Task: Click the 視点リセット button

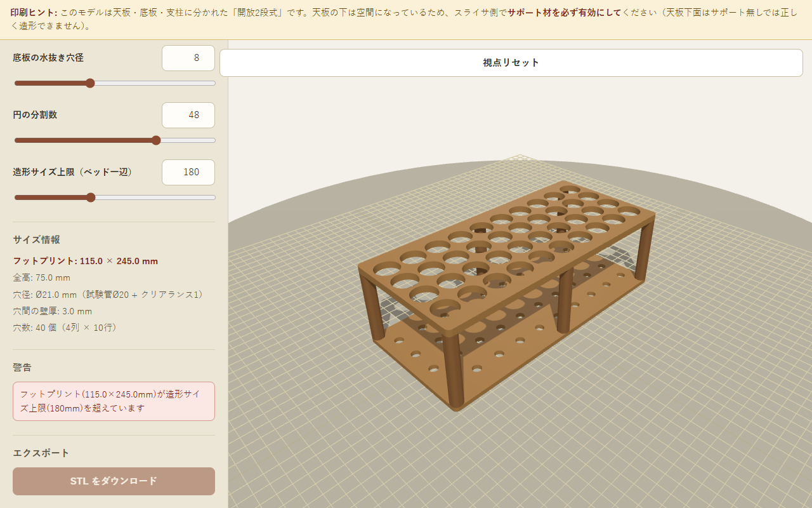Action: [x=511, y=63]
